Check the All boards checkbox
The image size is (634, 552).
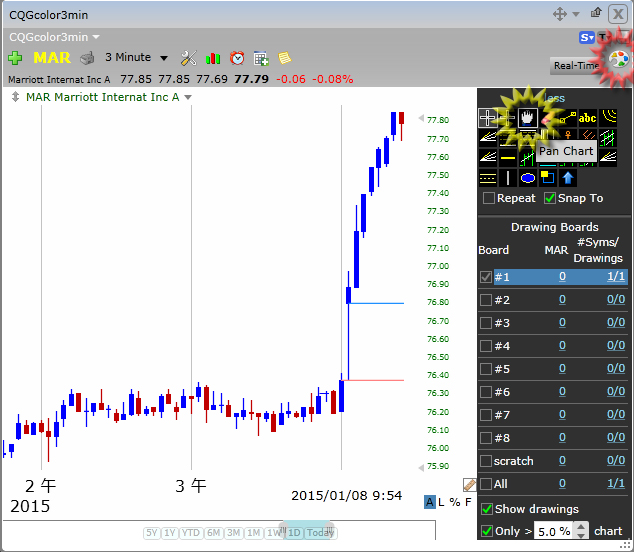pyautogui.click(x=486, y=484)
